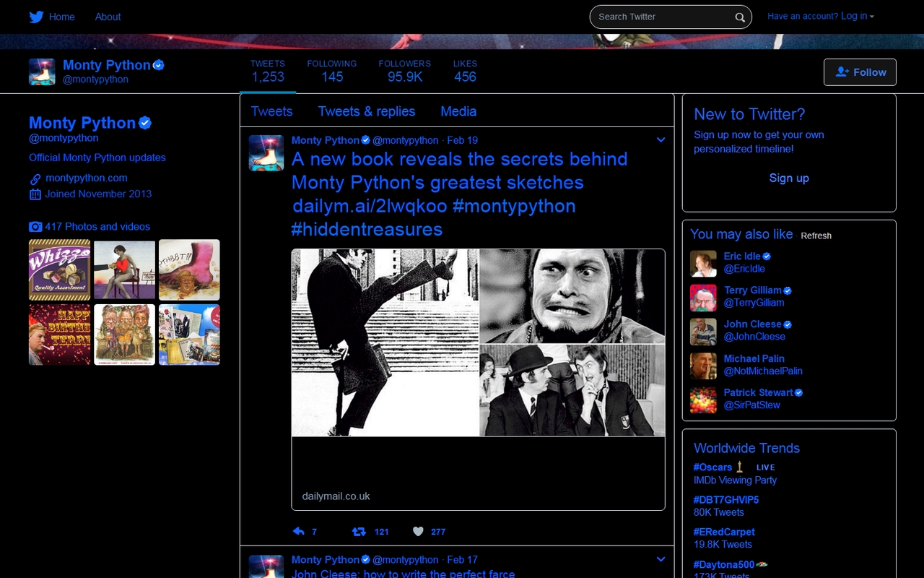Click the Feb 17 tweet avatar

266,566
